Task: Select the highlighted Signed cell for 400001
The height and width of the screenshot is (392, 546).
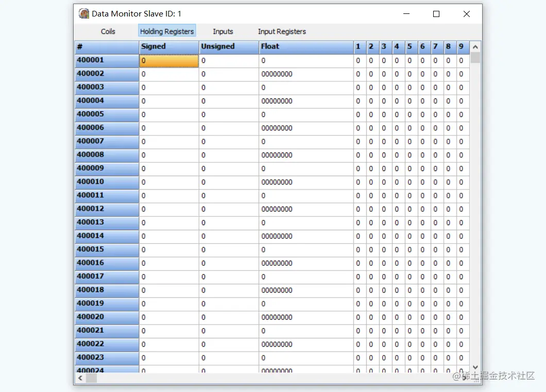Action: click(169, 61)
